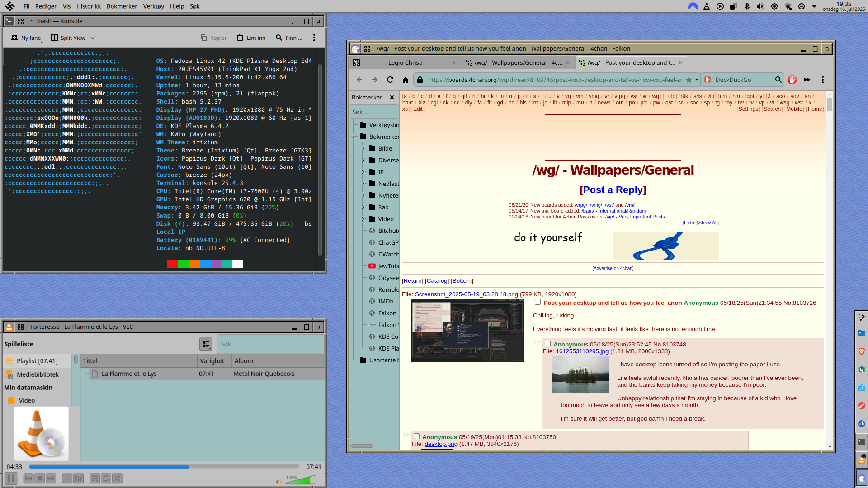Viewport: 868px width, 488px height.
Task: Open Finn search in Konsole
Action: click(289, 38)
